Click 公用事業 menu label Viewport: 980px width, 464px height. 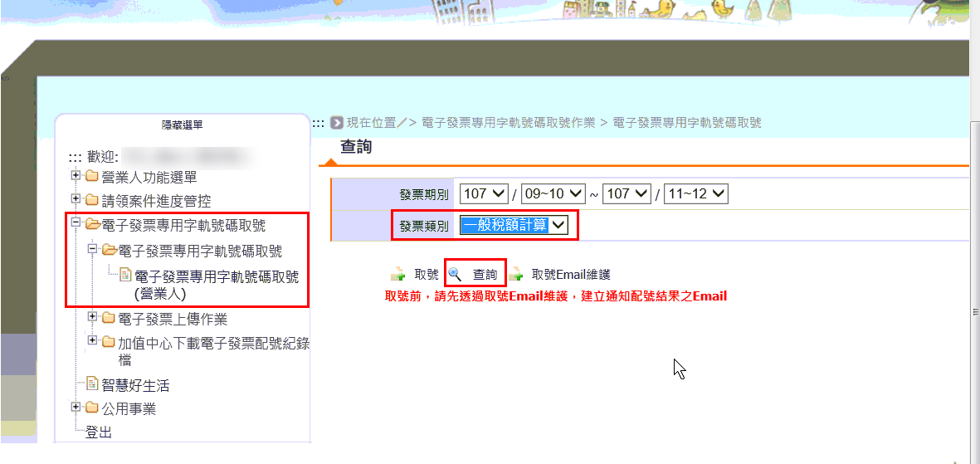(129, 409)
